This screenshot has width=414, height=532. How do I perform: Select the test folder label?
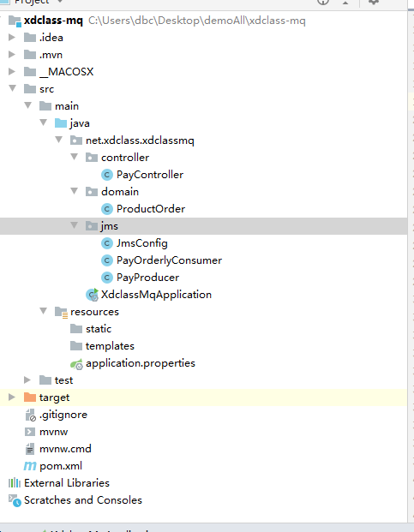pyautogui.click(x=63, y=380)
